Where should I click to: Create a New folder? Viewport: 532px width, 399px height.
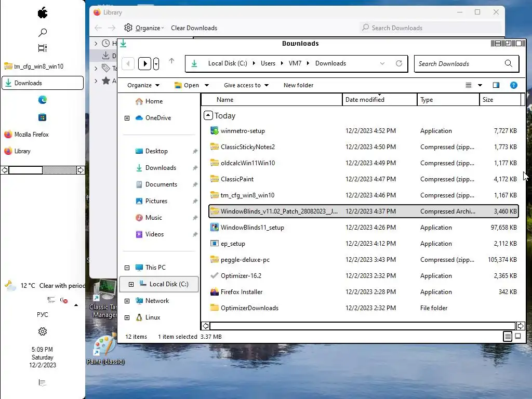coord(299,86)
